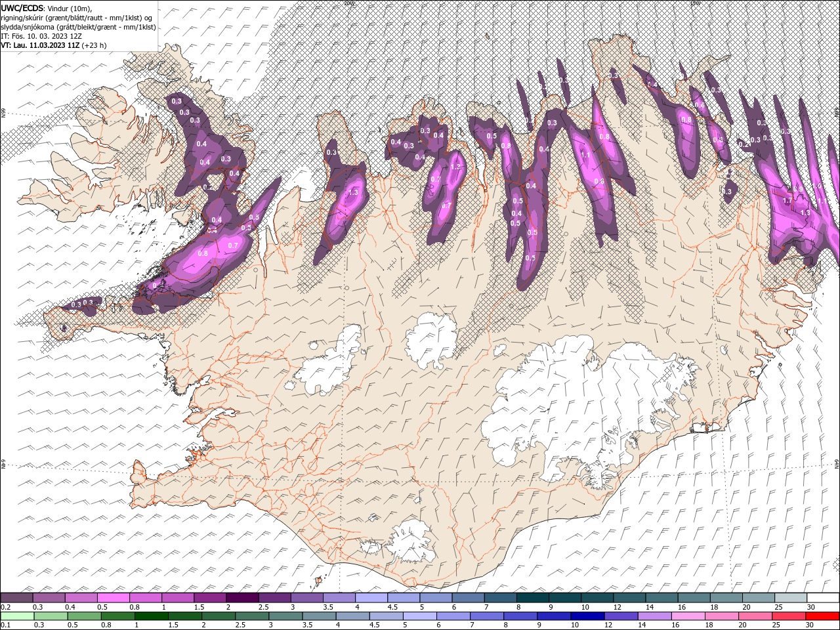The image size is (840, 630).
Task: Choose the rain legend swatch between 1.5 and 2
Action: [184, 616]
